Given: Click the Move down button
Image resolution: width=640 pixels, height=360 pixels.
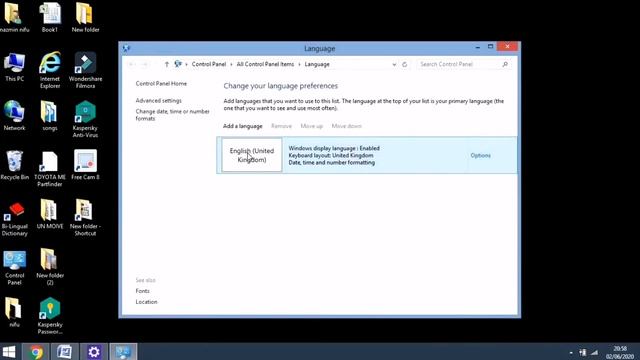Looking at the screenshot, I should tap(347, 126).
